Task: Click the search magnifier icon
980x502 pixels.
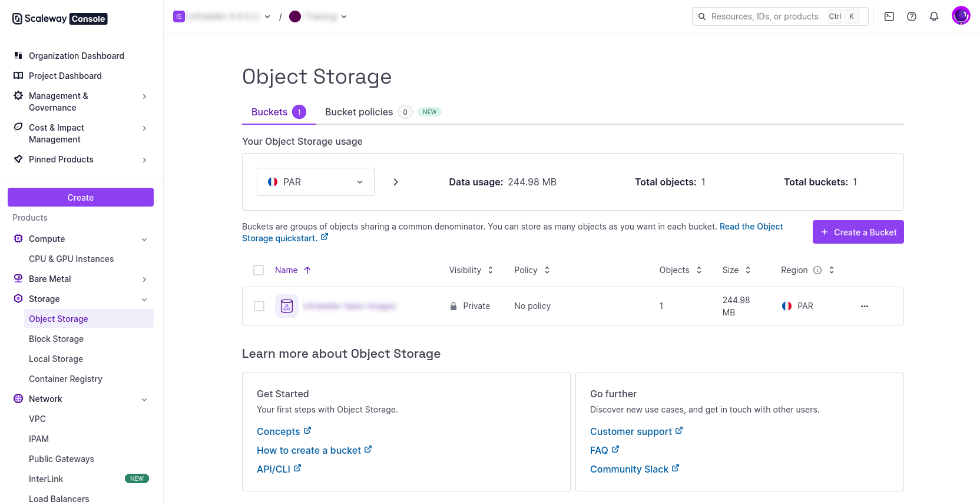Action: coord(702,16)
